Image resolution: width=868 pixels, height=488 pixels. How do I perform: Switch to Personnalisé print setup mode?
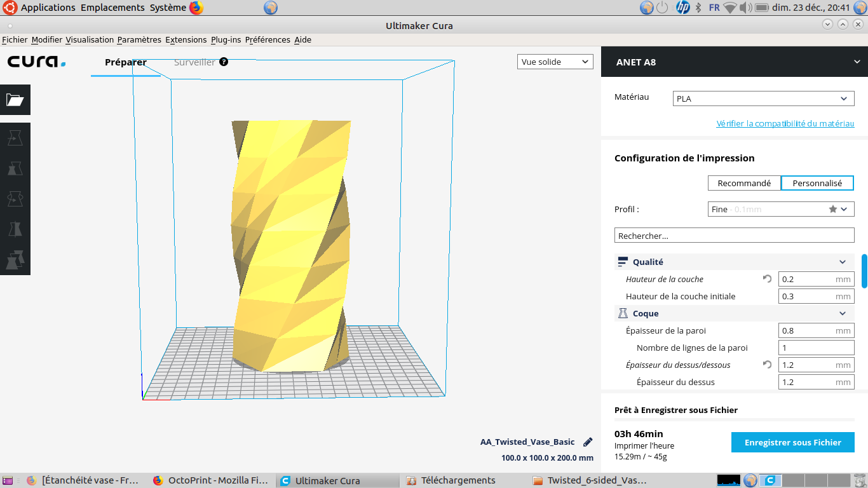click(x=817, y=183)
